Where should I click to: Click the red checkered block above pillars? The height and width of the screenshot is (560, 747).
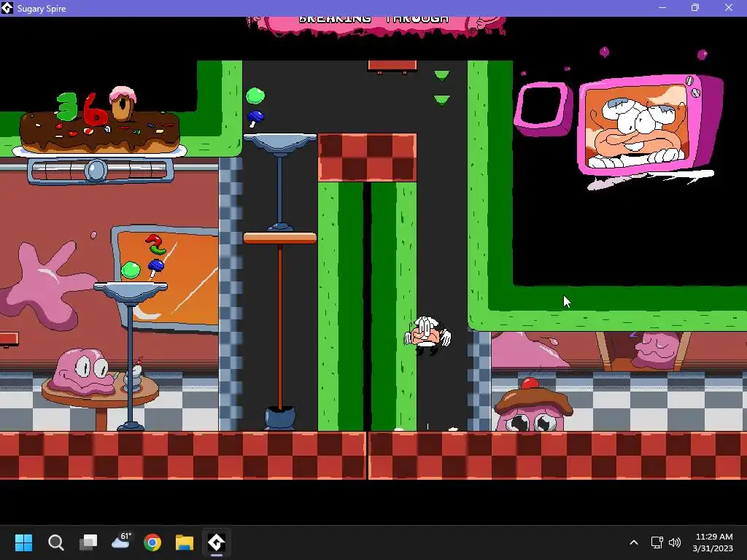367,157
